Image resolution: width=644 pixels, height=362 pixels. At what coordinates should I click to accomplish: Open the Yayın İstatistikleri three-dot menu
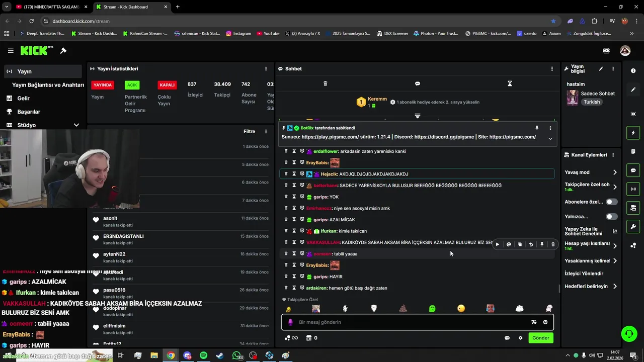pos(266,69)
